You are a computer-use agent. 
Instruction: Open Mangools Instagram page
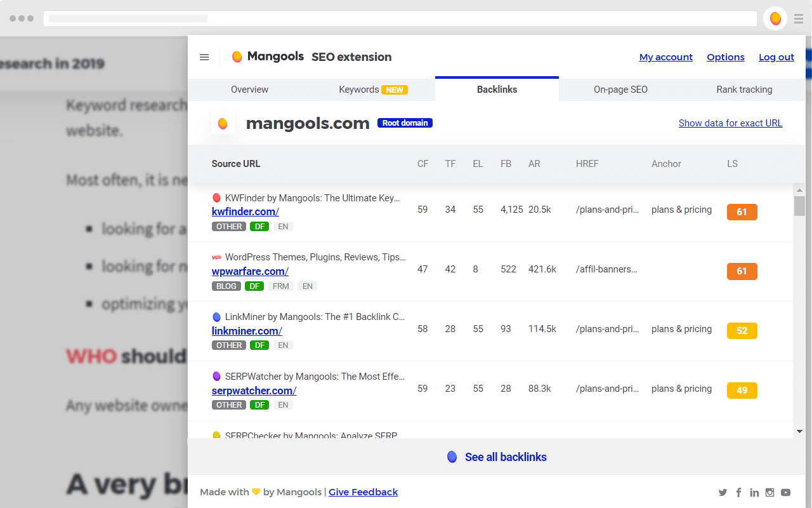point(769,492)
